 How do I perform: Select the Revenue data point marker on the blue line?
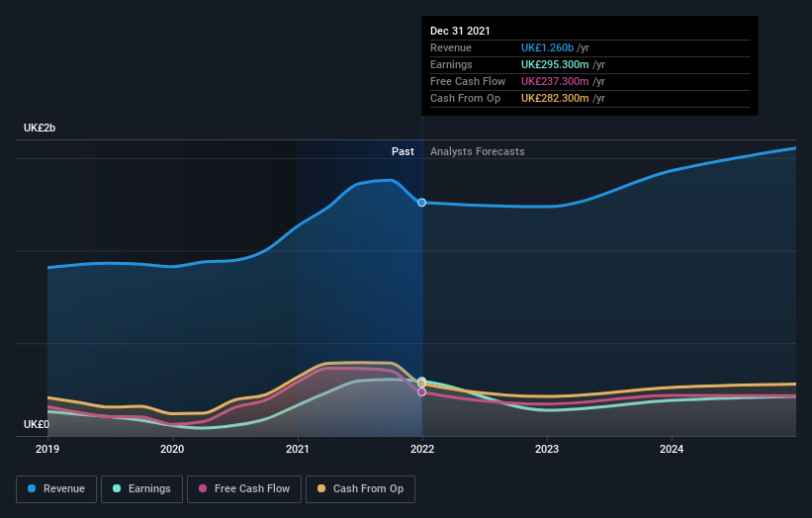422,203
